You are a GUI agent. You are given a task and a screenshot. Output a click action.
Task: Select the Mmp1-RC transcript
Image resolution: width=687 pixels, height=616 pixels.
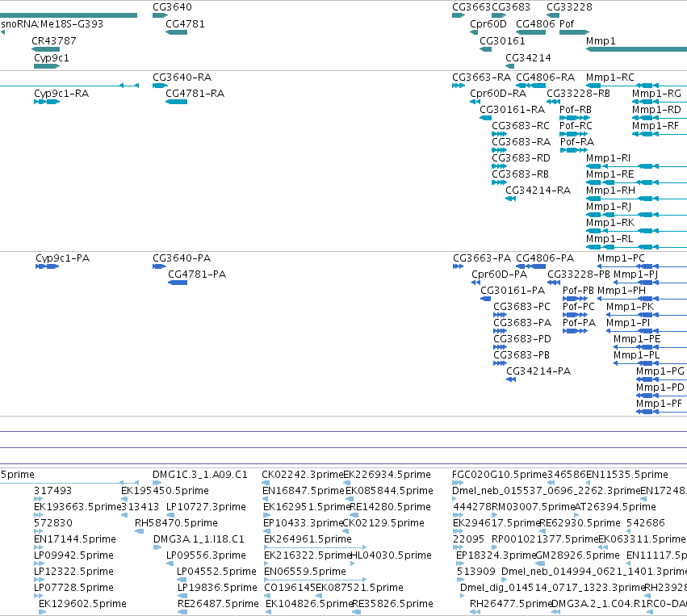(636, 86)
